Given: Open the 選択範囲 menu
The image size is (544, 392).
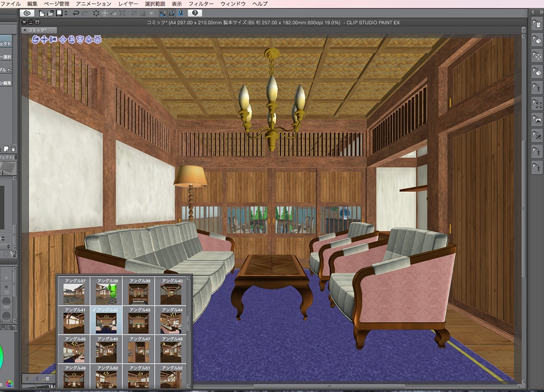Looking at the screenshot, I should 154,4.
